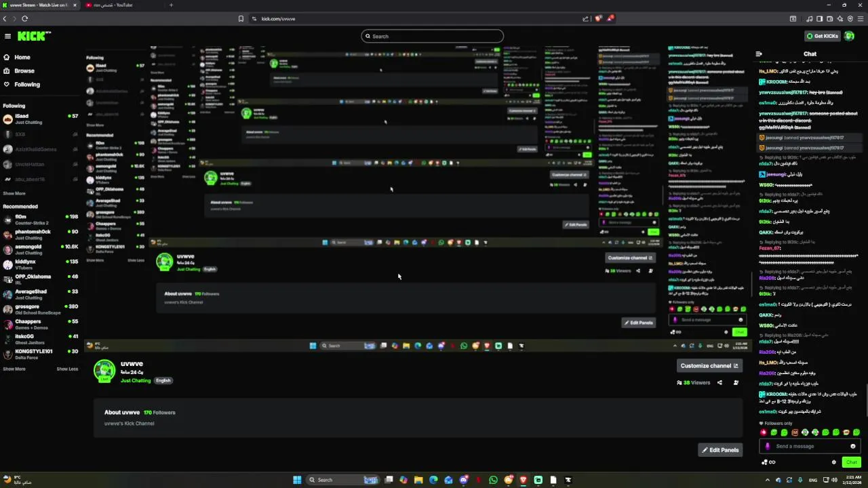Open KONGSTYLE101 recommended channel
This screenshot has width=868, height=488.
coord(41,354)
